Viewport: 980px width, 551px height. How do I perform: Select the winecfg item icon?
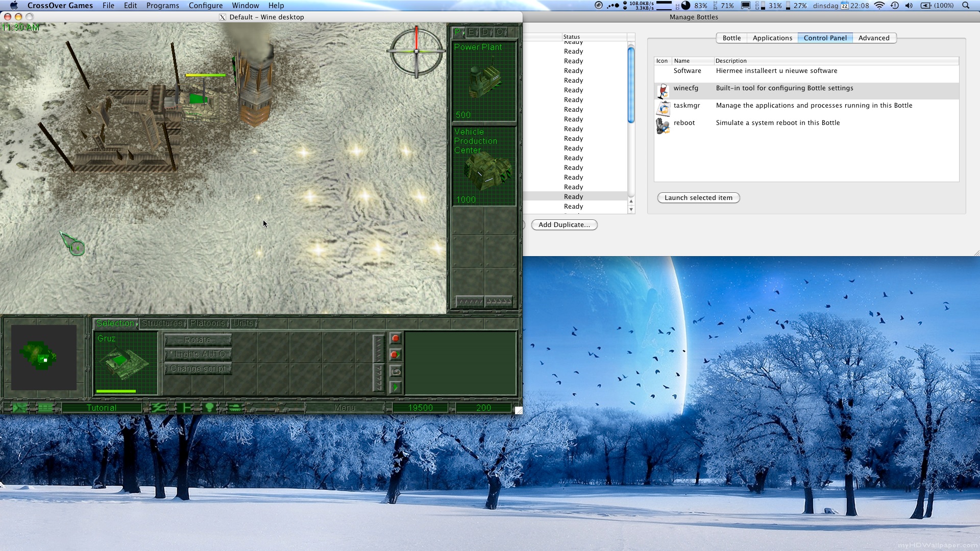tap(663, 91)
